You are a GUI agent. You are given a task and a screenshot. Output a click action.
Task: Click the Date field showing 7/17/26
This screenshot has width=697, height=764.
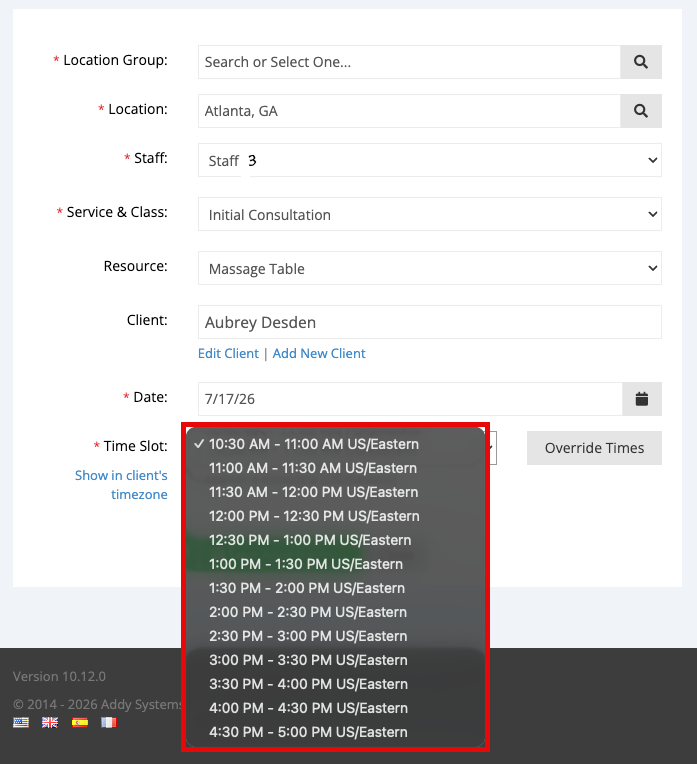[410, 399]
